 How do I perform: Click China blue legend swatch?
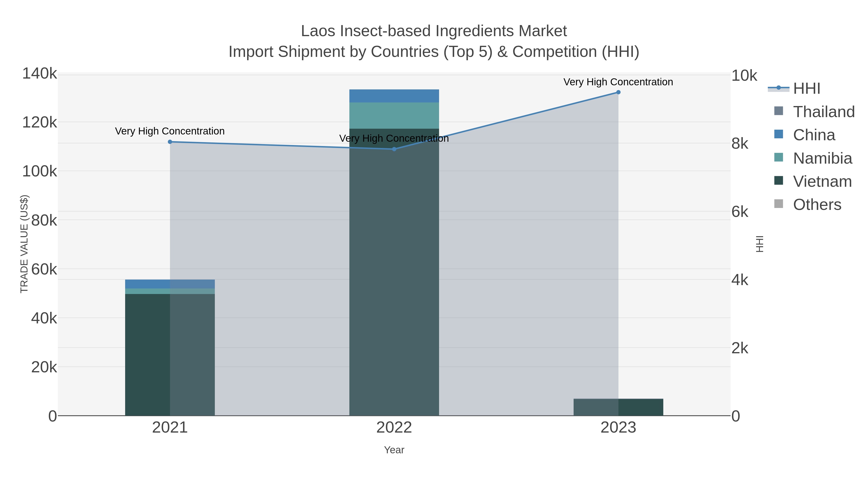(779, 134)
